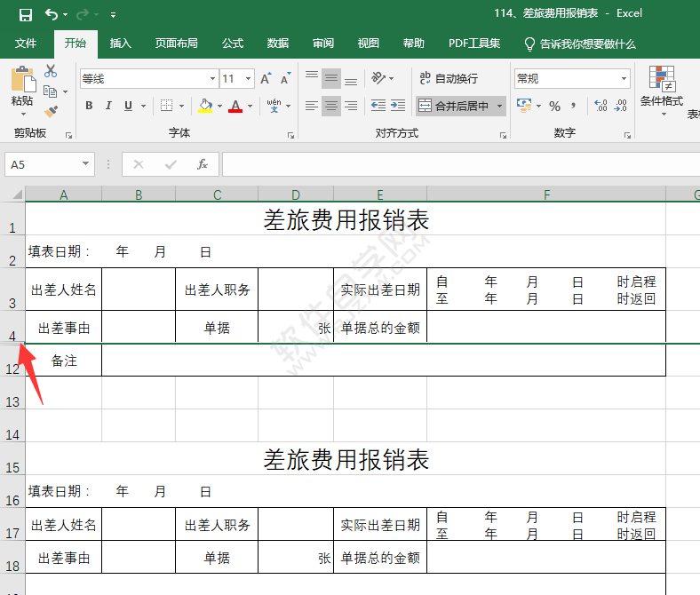Toggle Bold formatting
Viewport: 700px width, 595px height.
89,106
